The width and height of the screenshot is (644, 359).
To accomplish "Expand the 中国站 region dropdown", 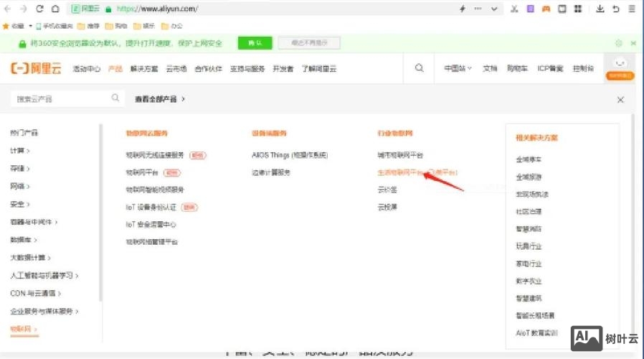I will click(x=458, y=68).
